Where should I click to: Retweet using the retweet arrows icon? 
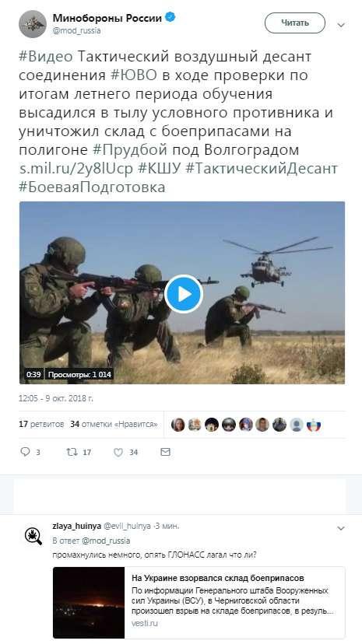point(72,452)
